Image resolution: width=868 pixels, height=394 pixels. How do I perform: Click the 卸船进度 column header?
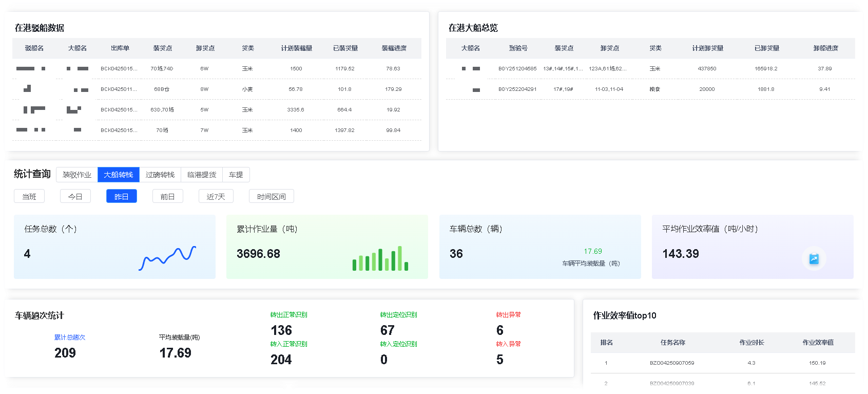click(825, 48)
